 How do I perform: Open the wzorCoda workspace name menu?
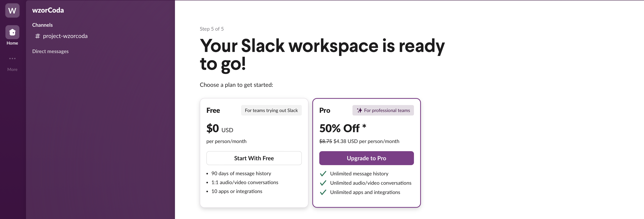click(x=48, y=10)
